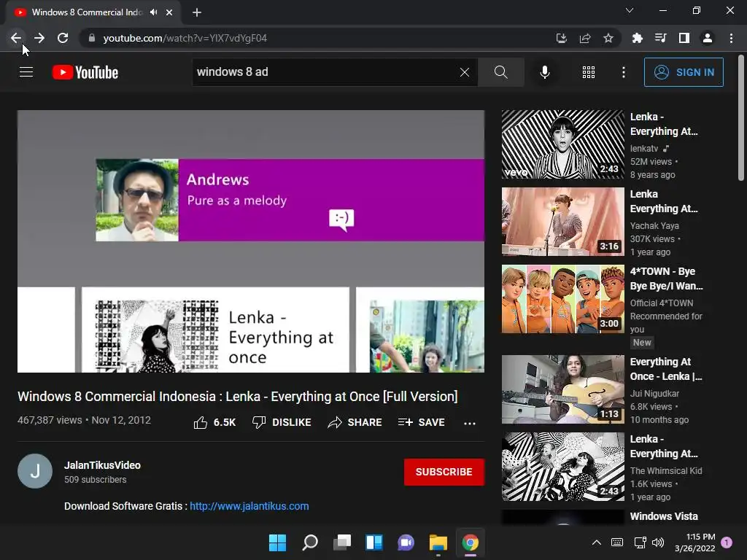This screenshot has height=560, width=747.
Task: Save the video to a playlist
Action: tap(422, 422)
